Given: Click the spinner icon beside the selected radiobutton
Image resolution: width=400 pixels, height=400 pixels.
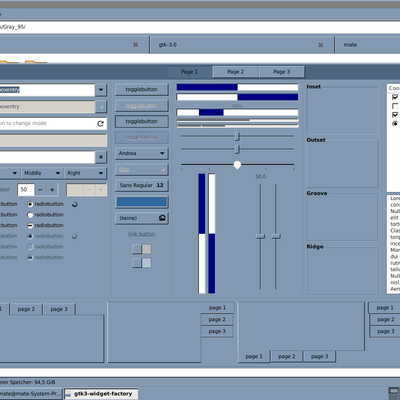Looking at the screenshot, I should click(x=75, y=204).
